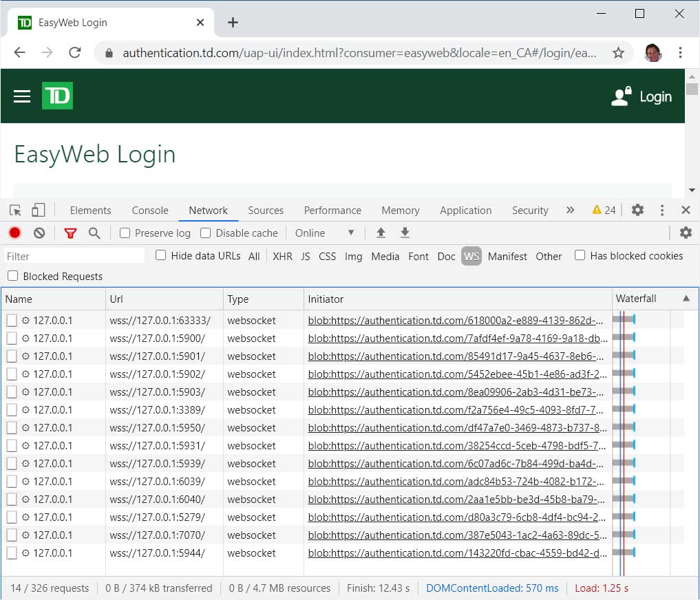The image size is (700, 600).
Task: Show All request types
Action: pos(254,256)
